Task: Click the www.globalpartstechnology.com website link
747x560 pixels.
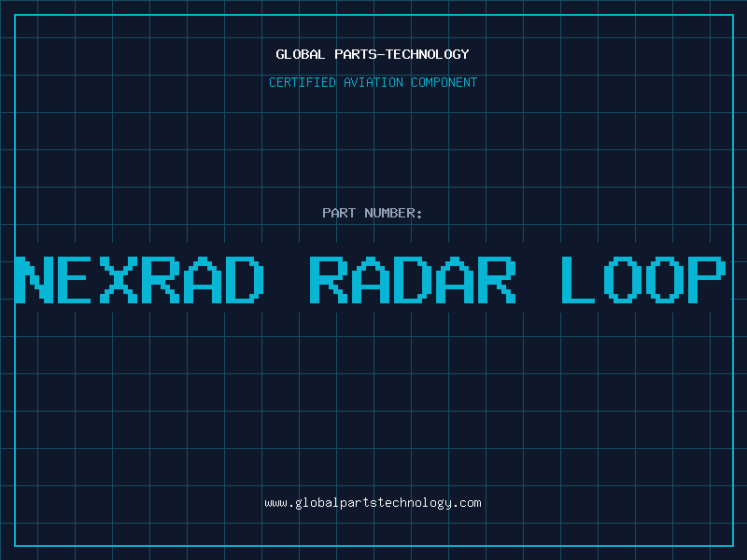Action: pos(373,503)
